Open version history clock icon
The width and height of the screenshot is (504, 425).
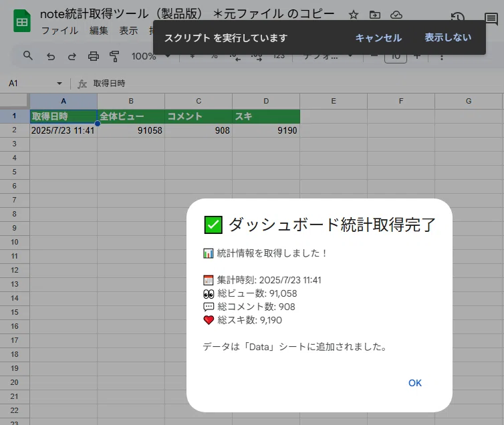tap(458, 16)
